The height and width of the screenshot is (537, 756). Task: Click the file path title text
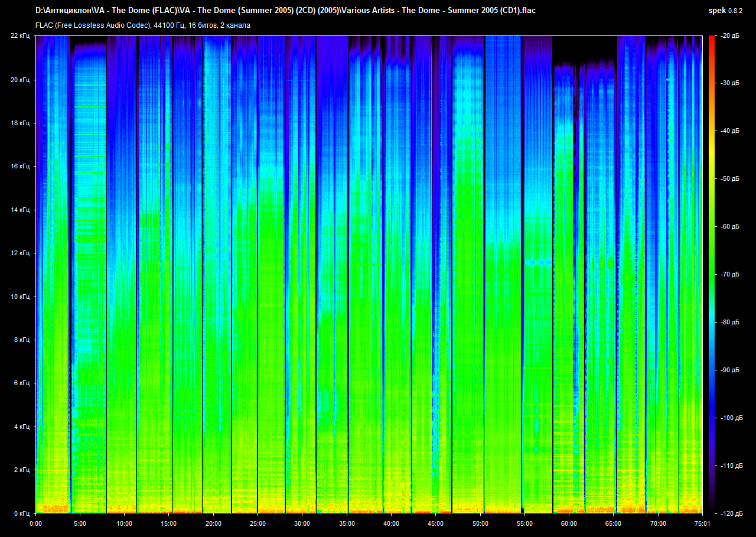pyautogui.click(x=285, y=10)
